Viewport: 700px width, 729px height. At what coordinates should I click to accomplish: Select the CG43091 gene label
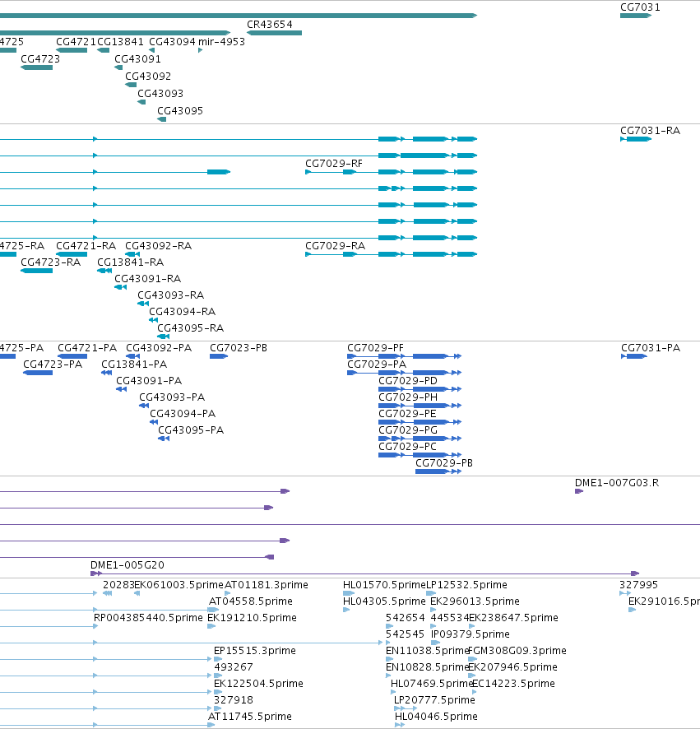click(137, 59)
